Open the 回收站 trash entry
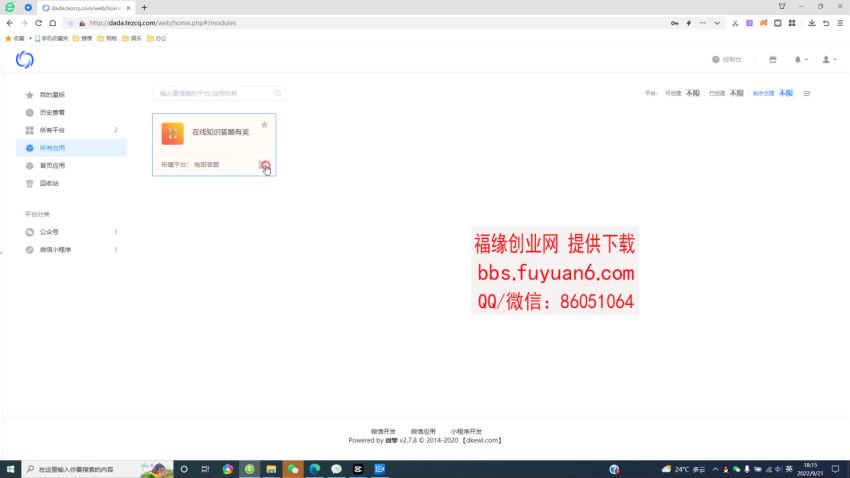 point(49,183)
